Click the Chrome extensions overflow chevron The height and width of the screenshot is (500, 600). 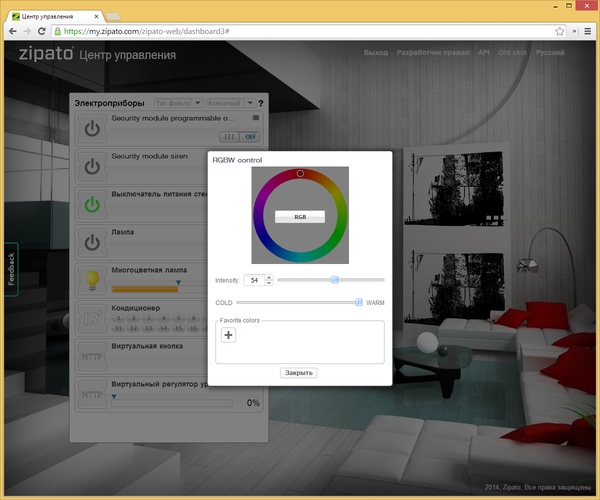(575, 31)
